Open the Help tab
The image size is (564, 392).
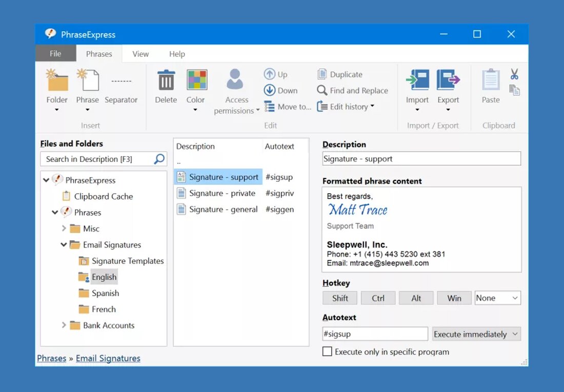[x=177, y=54]
